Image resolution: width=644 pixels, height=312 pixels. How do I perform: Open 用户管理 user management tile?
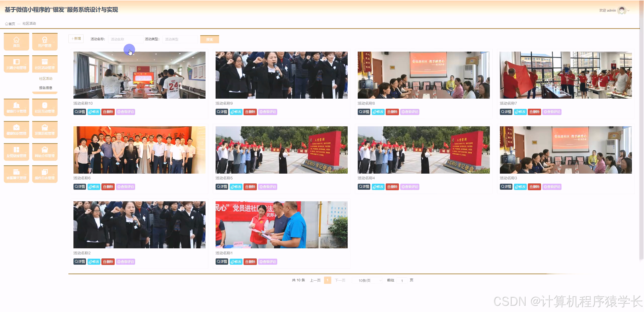point(45,42)
